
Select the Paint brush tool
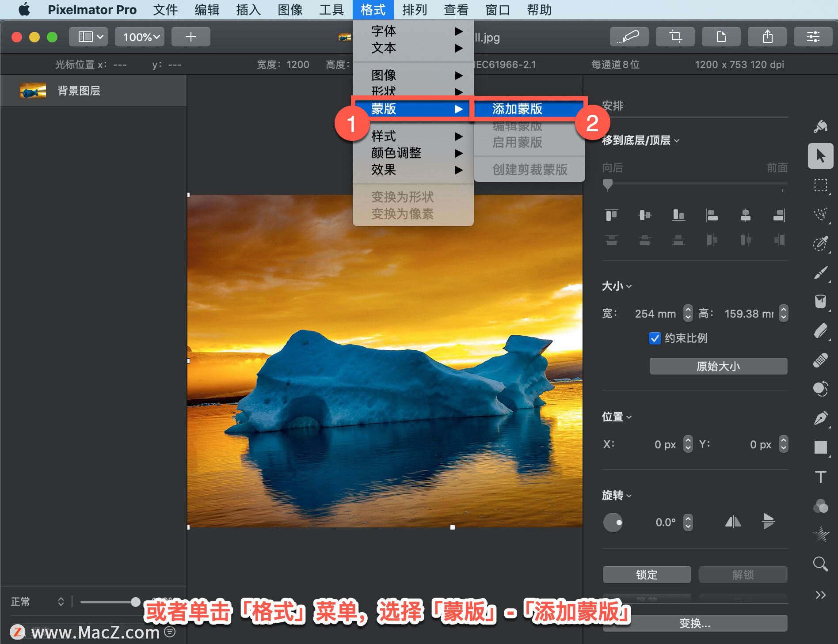[x=820, y=273]
